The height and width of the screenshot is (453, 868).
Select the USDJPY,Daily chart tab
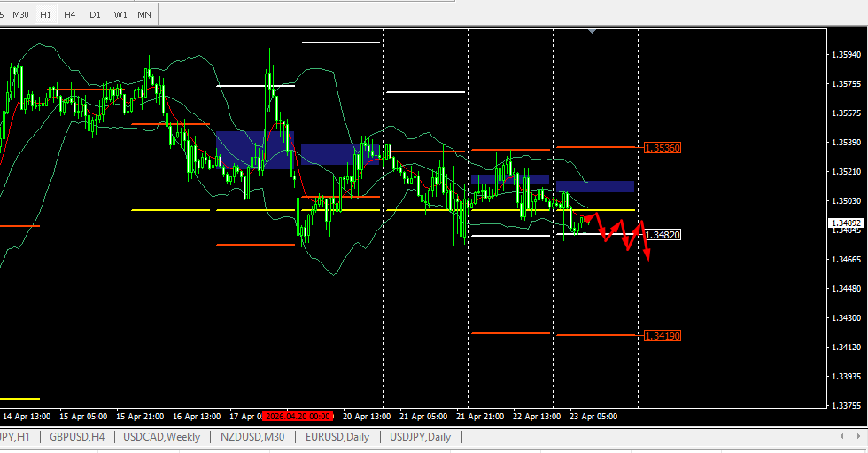click(x=420, y=437)
